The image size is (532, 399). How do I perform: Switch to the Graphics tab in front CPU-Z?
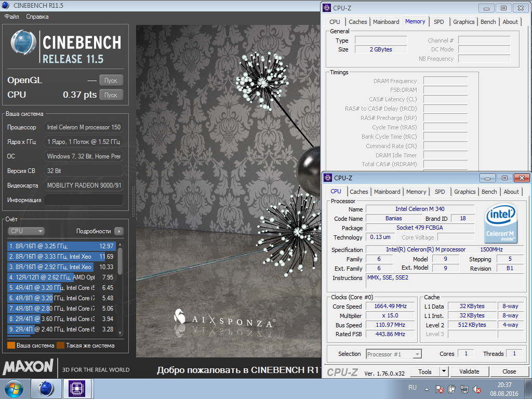click(465, 192)
